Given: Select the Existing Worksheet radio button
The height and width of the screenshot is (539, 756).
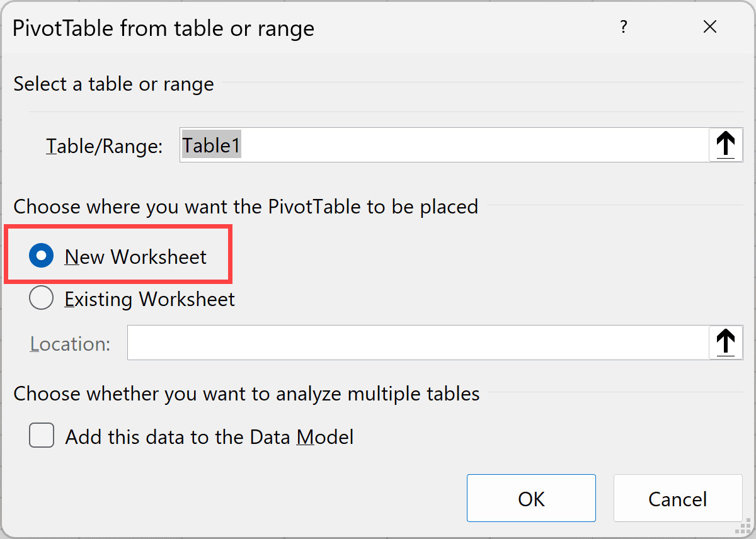Looking at the screenshot, I should [x=41, y=298].
